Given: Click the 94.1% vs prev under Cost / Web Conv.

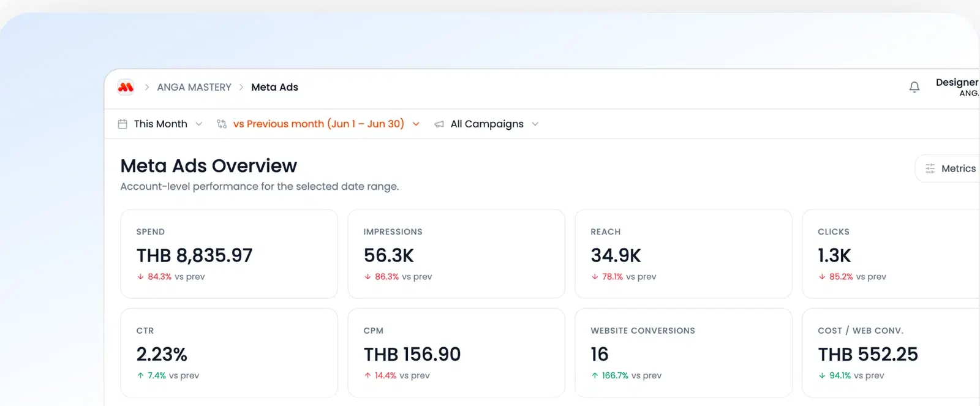Looking at the screenshot, I should tap(851, 375).
